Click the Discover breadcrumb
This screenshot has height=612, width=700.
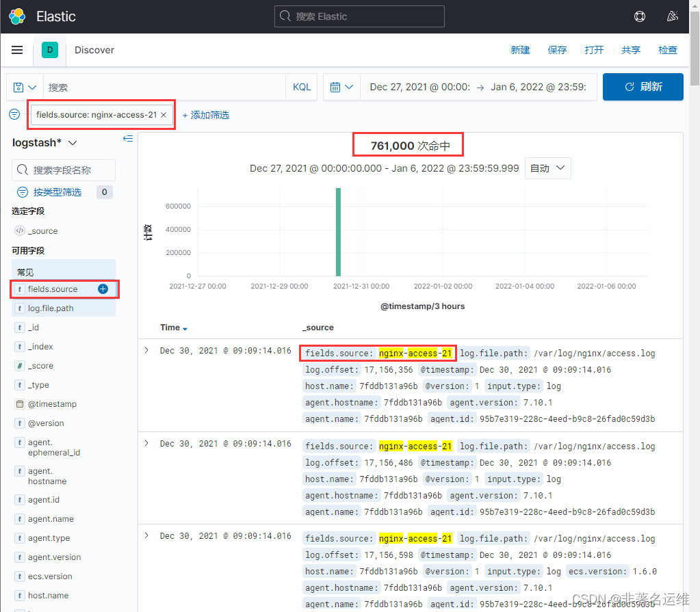click(x=94, y=50)
